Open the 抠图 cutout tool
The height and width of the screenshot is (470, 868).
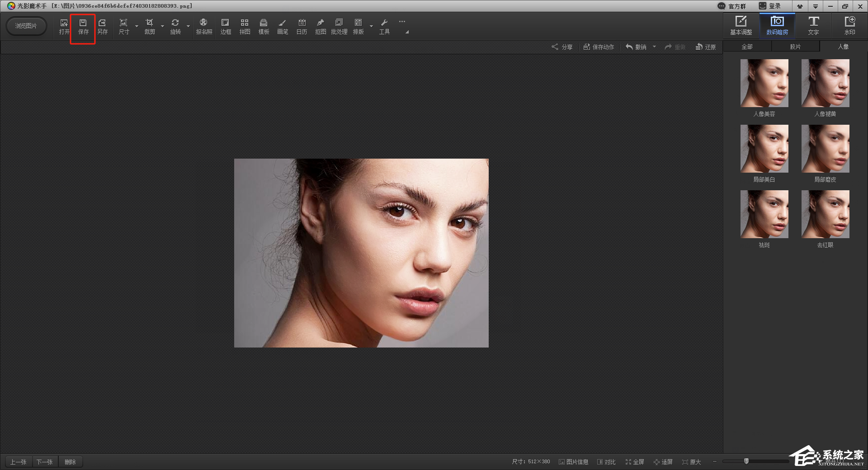click(x=321, y=27)
